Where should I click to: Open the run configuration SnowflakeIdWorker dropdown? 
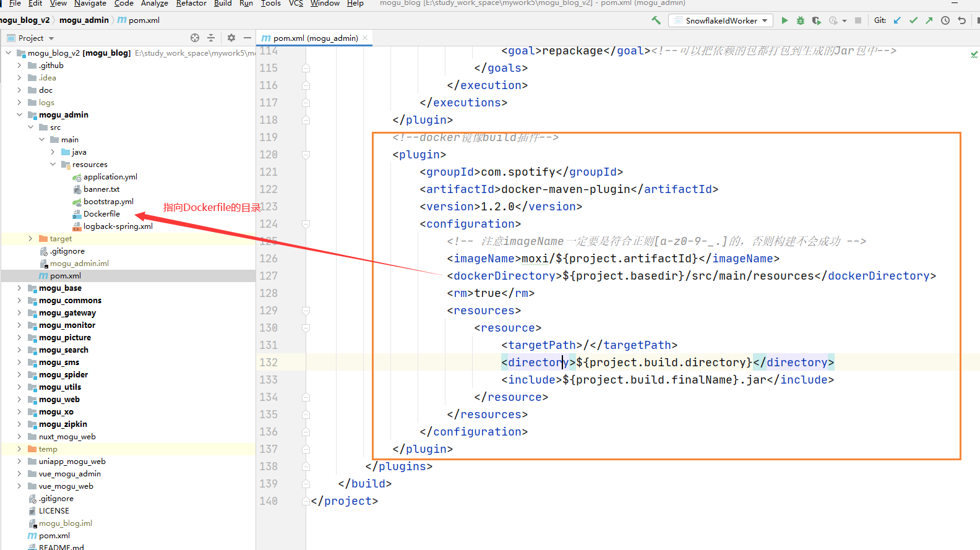pos(721,20)
